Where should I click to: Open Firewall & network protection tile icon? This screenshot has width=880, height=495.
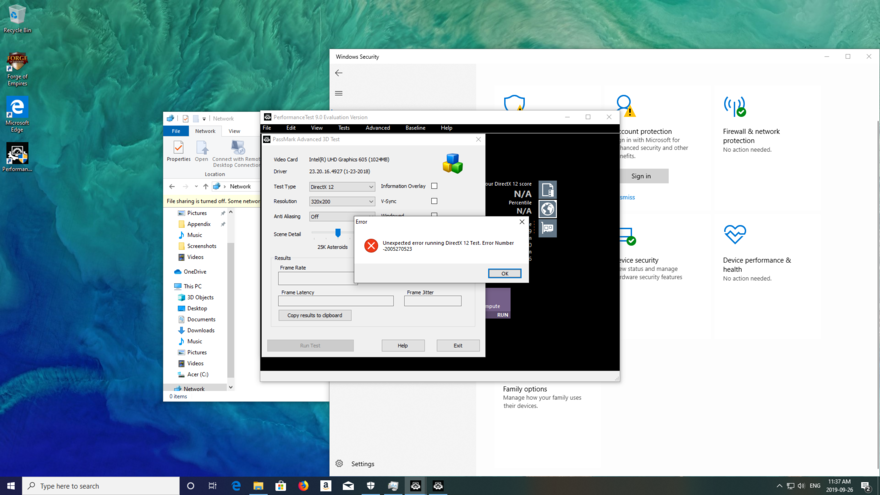point(735,106)
